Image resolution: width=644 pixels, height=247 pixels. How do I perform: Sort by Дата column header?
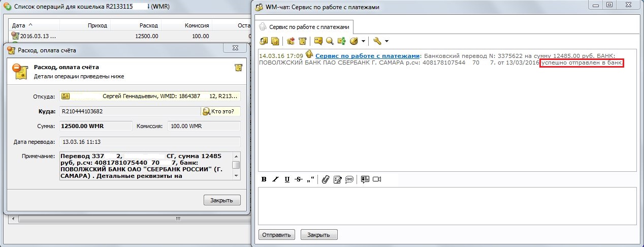pos(34,25)
